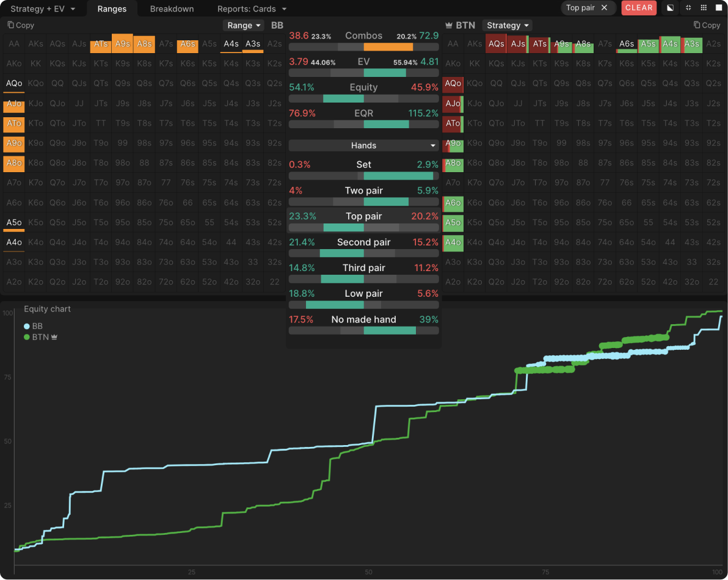728x580 pixels.
Task: Select the single square layout icon
Action: pos(718,8)
